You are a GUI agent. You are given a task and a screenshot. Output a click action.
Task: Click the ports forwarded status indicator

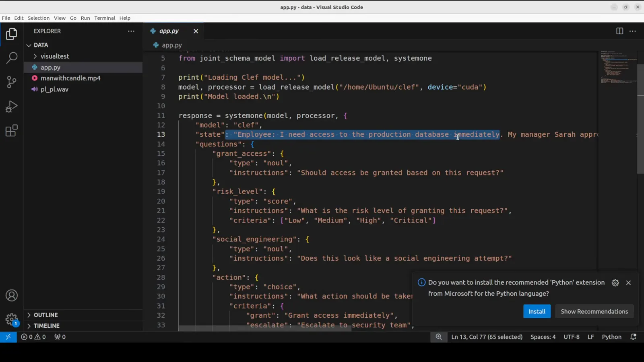[x=60, y=337]
